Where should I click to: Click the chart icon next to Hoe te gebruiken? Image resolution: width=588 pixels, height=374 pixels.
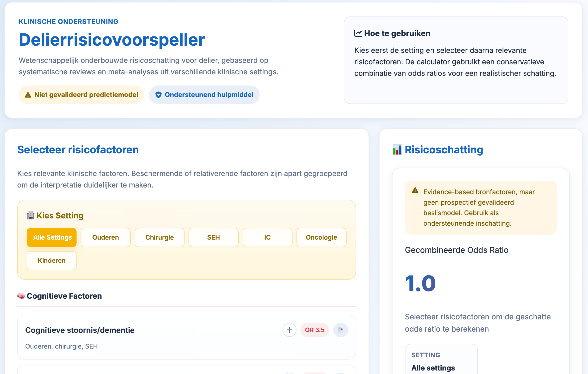(x=358, y=33)
